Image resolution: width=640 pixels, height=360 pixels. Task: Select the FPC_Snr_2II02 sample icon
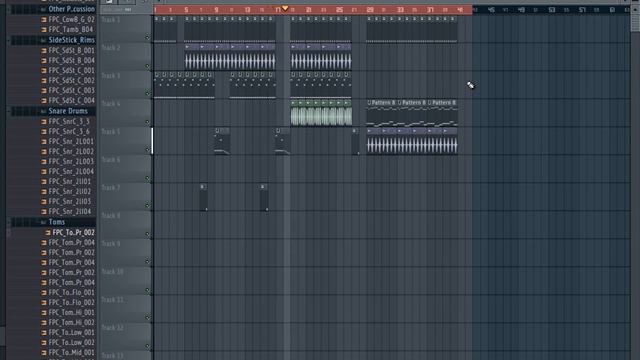(x=44, y=191)
